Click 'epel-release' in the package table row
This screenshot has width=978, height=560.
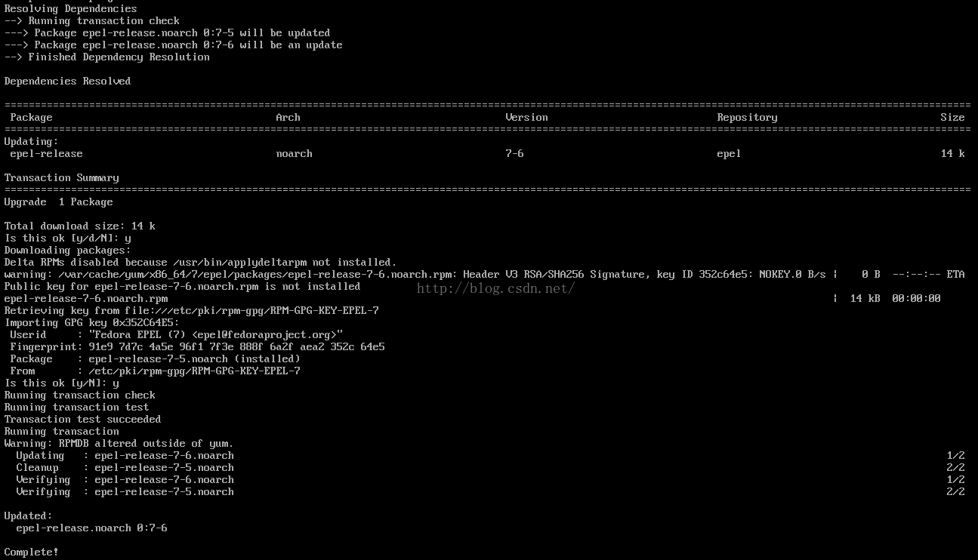pos(47,154)
